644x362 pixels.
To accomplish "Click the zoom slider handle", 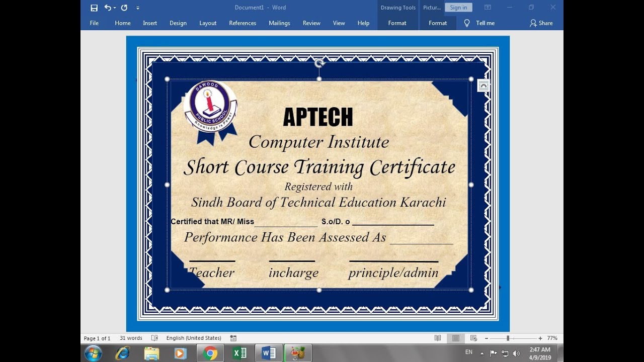I will pos(508,338).
